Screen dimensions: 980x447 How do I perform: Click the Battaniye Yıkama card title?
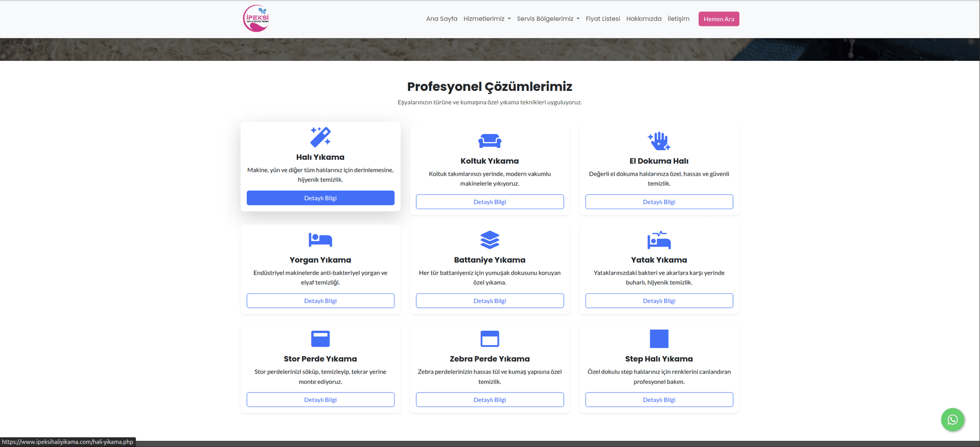coord(490,260)
